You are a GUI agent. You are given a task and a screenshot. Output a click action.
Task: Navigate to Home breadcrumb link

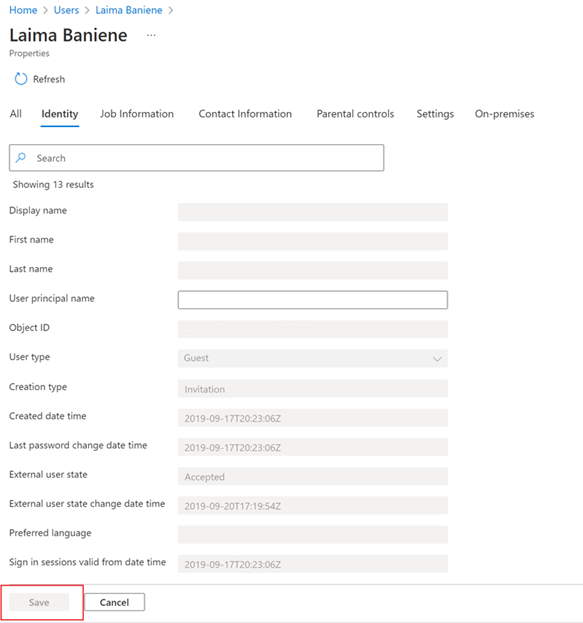click(x=23, y=10)
